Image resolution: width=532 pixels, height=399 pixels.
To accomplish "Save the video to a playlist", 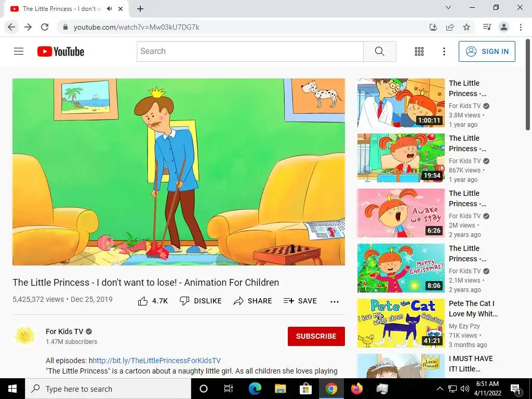I will [x=300, y=301].
